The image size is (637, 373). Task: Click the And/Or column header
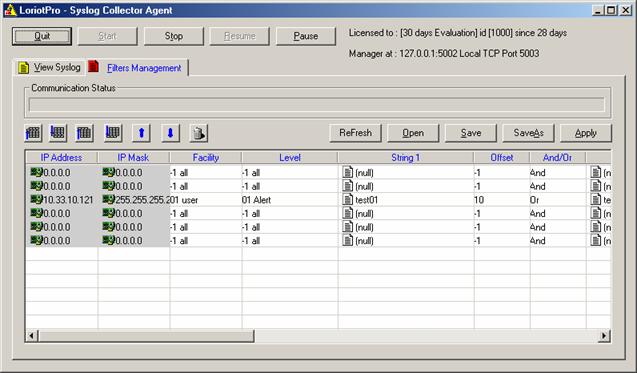[x=558, y=158]
